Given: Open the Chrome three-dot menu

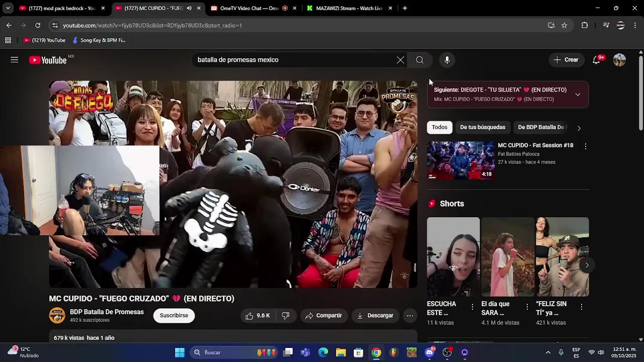Looking at the screenshot, I should [635, 25].
